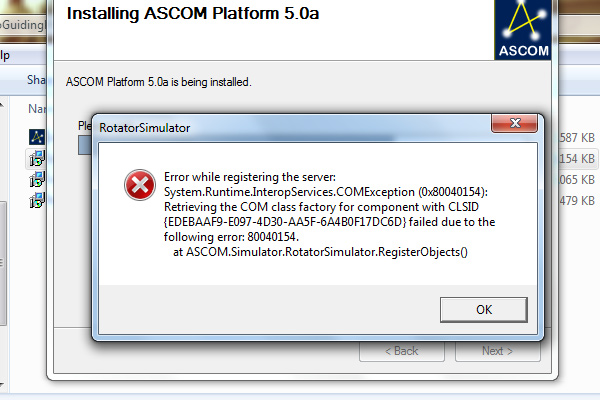600x400 pixels.
Task: Click the OK button in error dialog
Action: 484,310
